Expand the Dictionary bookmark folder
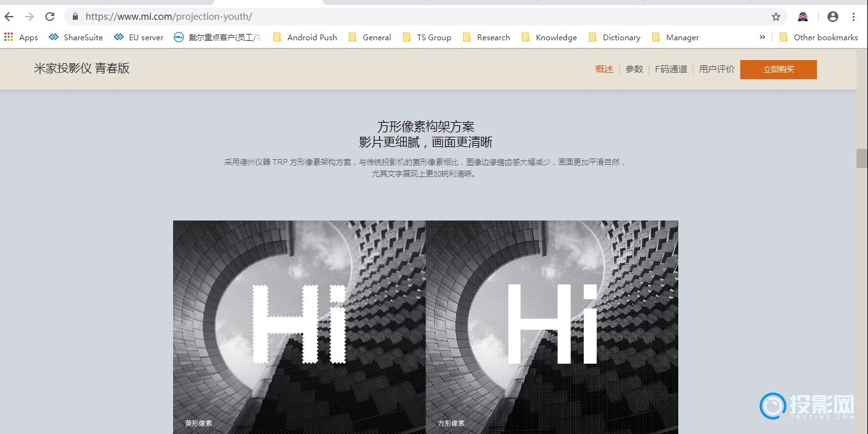868x434 pixels. coord(614,37)
